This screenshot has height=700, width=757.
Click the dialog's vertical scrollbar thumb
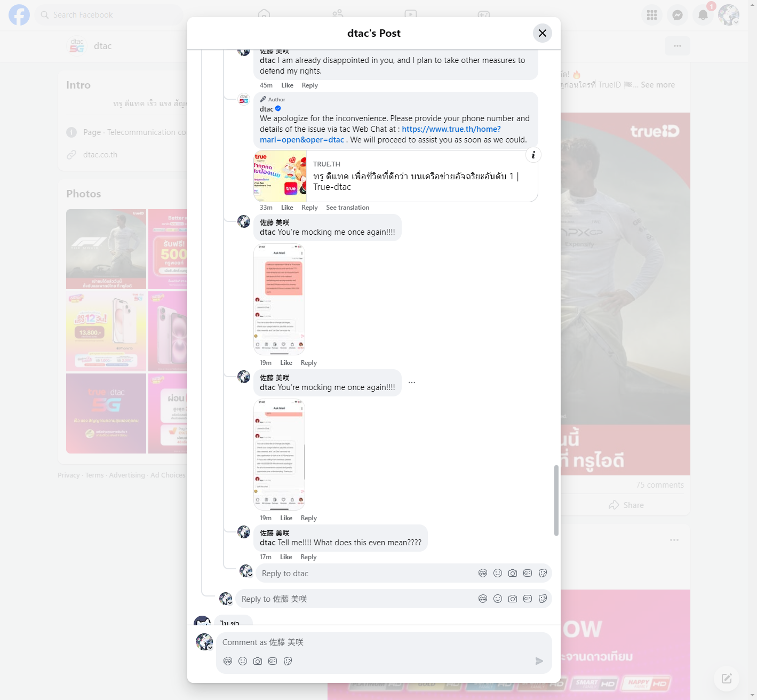[556, 500]
